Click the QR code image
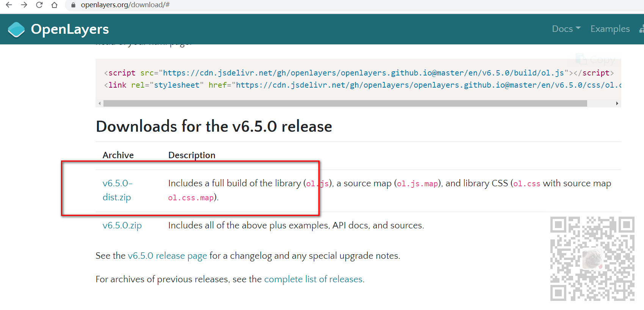 tap(592, 259)
